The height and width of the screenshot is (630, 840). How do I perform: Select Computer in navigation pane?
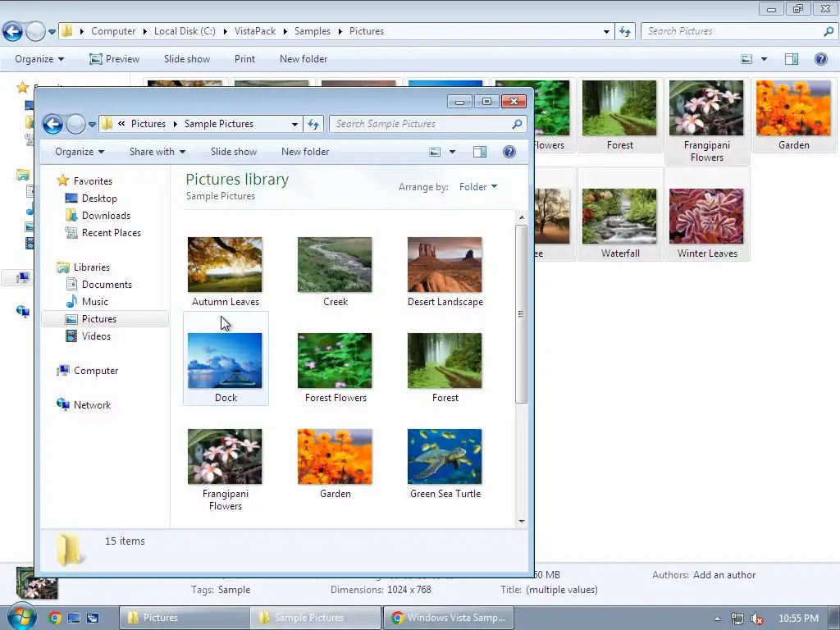click(95, 371)
